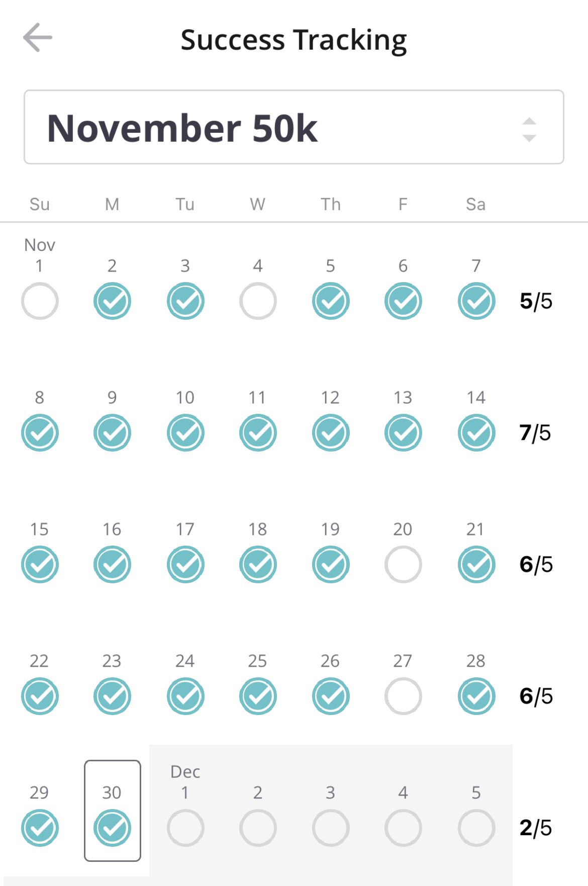Click the dropdown up-down arrows
Screen dimensions: 588x886
pyautogui.click(x=529, y=129)
